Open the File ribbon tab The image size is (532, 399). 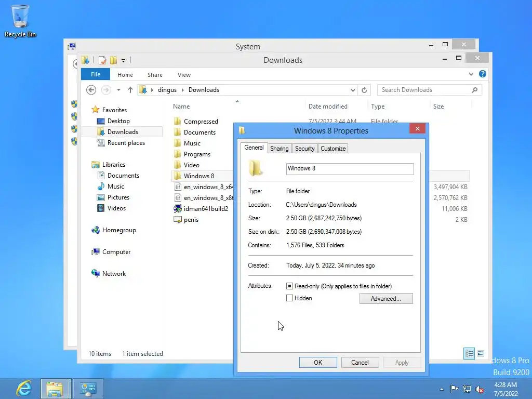[96, 74]
